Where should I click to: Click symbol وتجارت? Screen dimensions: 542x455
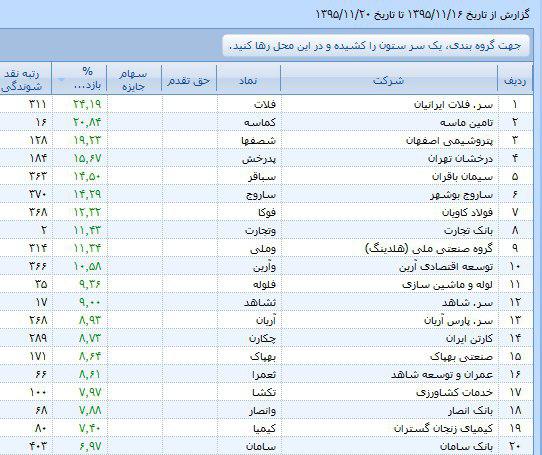coord(260,230)
